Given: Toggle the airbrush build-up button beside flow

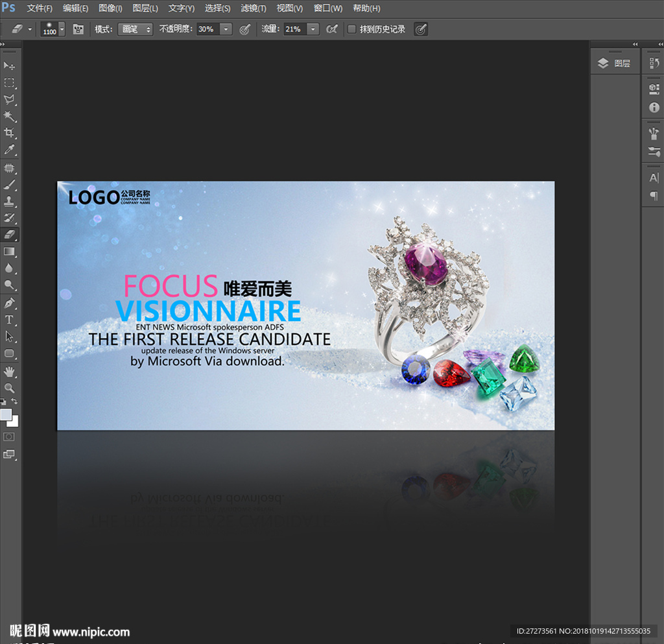Looking at the screenshot, I should 332,29.
